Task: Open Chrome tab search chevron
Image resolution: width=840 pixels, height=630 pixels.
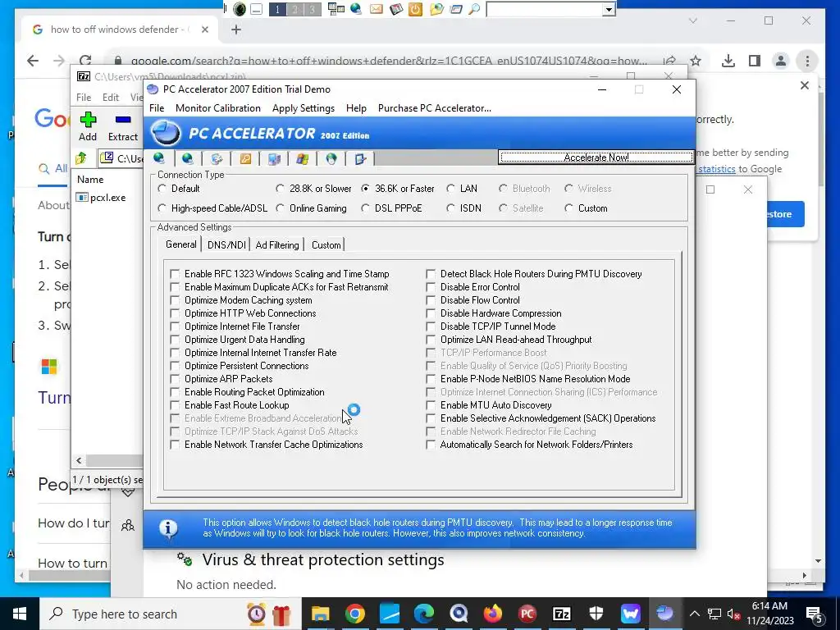Action: [x=693, y=21]
